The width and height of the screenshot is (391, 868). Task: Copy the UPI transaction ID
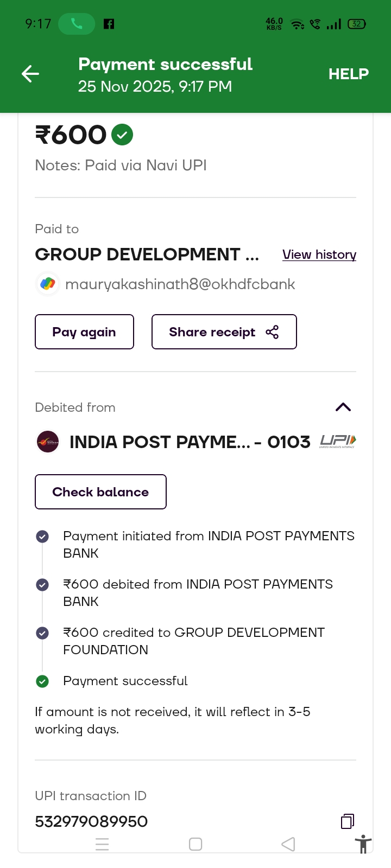click(348, 821)
